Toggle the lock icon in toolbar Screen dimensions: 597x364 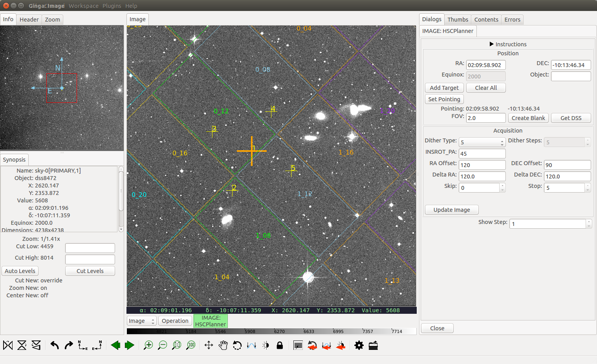pos(280,345)
